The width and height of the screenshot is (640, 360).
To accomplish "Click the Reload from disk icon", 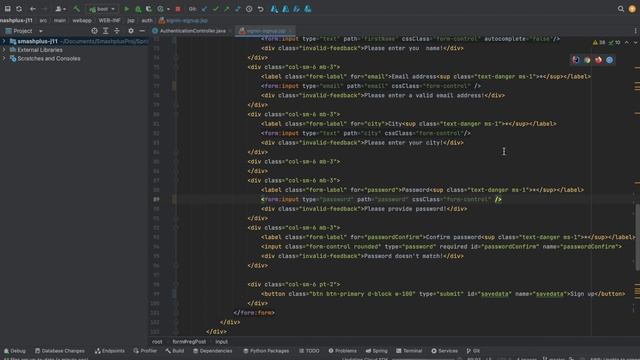I will [19, 9].
